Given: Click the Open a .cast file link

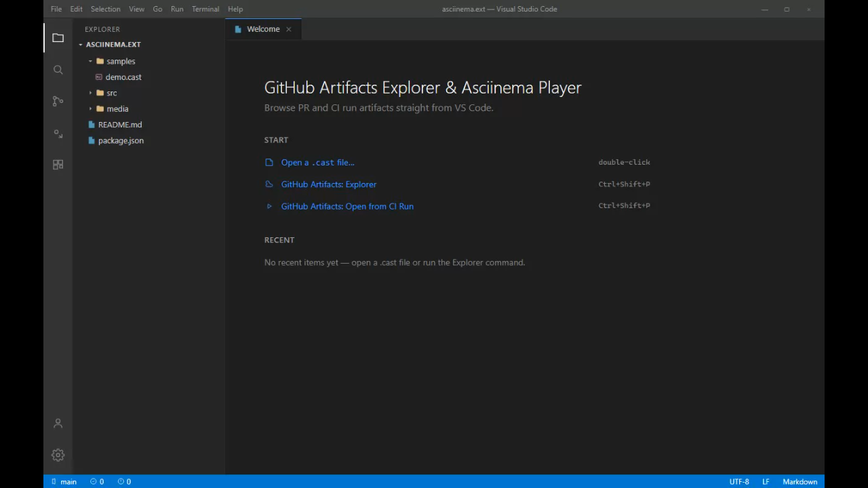Looking at the screenshot, I should (x=317, y=163).
